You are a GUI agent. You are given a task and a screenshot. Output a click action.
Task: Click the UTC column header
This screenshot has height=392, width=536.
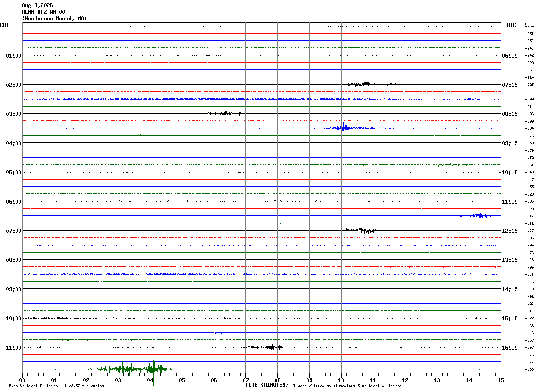point(512,25)
